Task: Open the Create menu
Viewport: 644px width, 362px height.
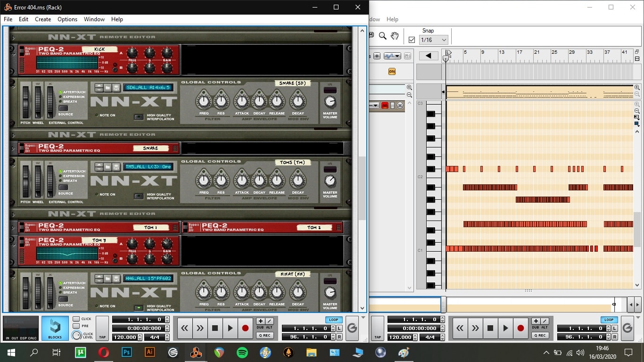Action: (43, 19)
